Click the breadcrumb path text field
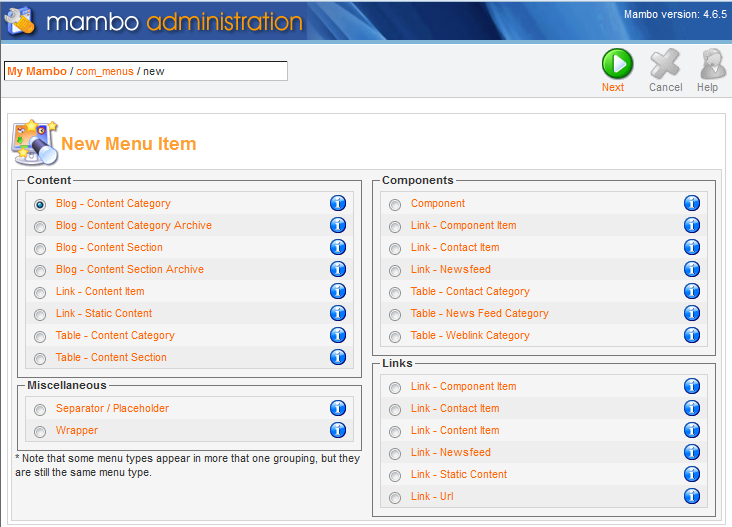 coord(146,71)
